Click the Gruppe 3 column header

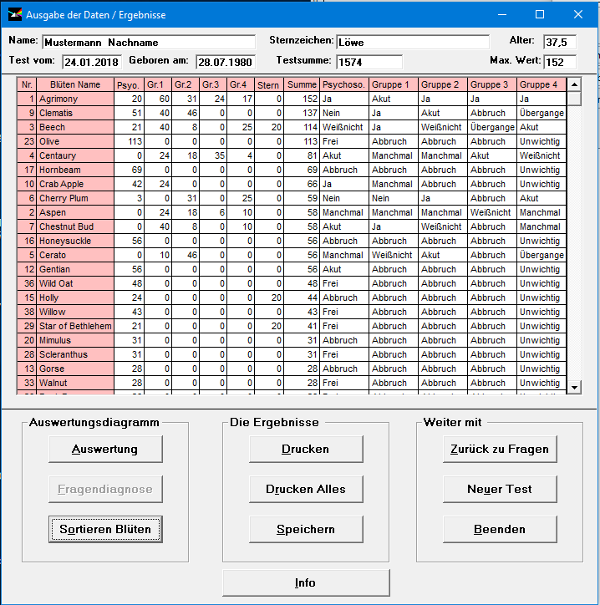[492, 85]
